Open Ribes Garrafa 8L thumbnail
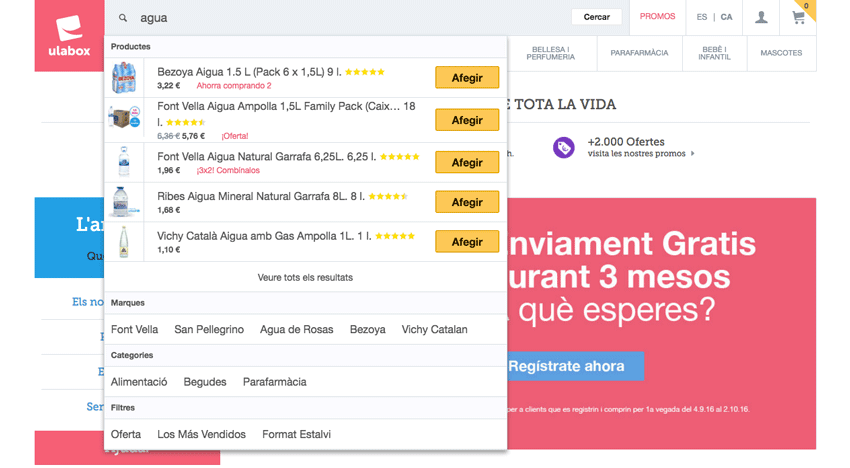 [x=123, y=202]
